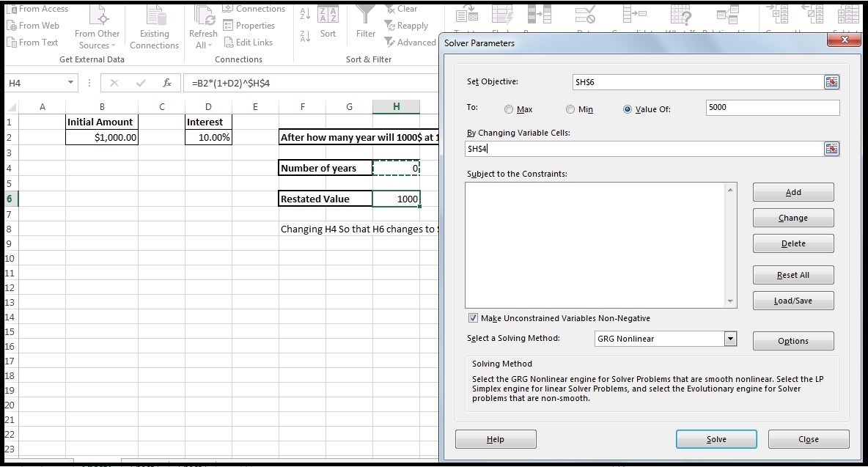Click constraints list scroll up arrow
The height and width of the screenshot is (467, 868).
730,190
